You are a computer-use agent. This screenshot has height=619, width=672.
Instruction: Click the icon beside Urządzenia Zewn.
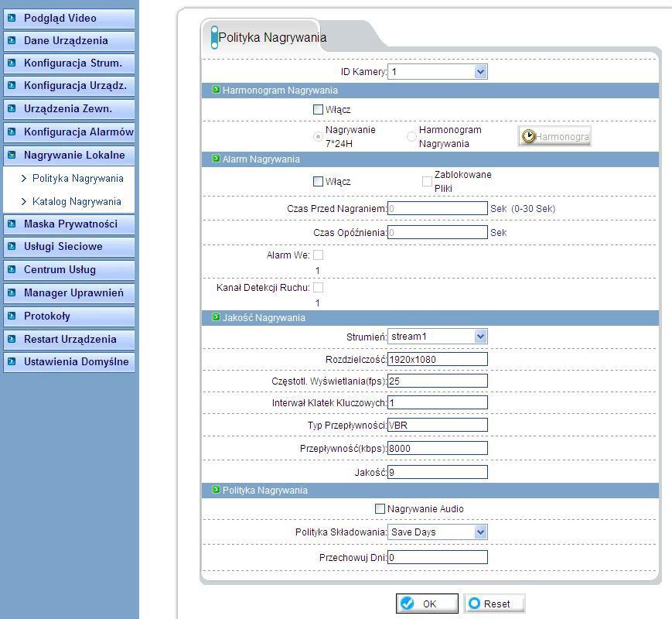12,108
